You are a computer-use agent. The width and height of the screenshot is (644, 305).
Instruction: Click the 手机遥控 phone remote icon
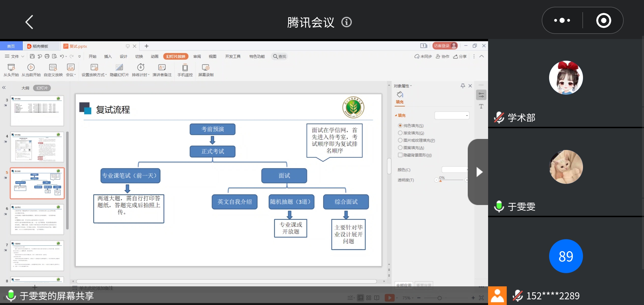point(185,67)
